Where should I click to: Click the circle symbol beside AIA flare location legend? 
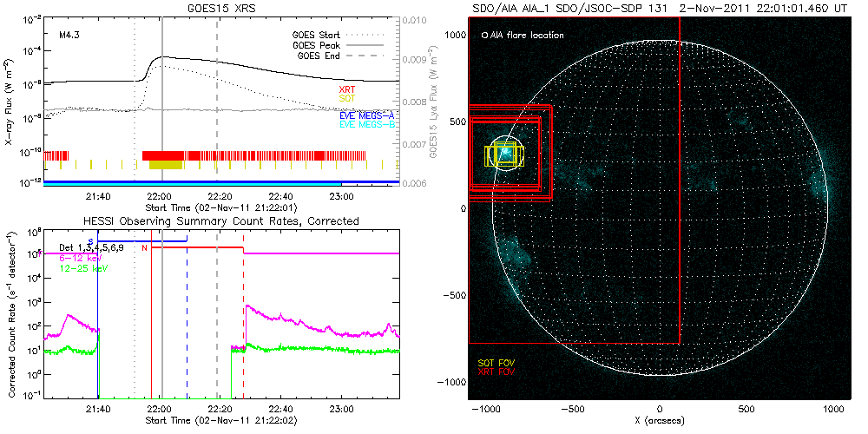[x=483, y=36]
